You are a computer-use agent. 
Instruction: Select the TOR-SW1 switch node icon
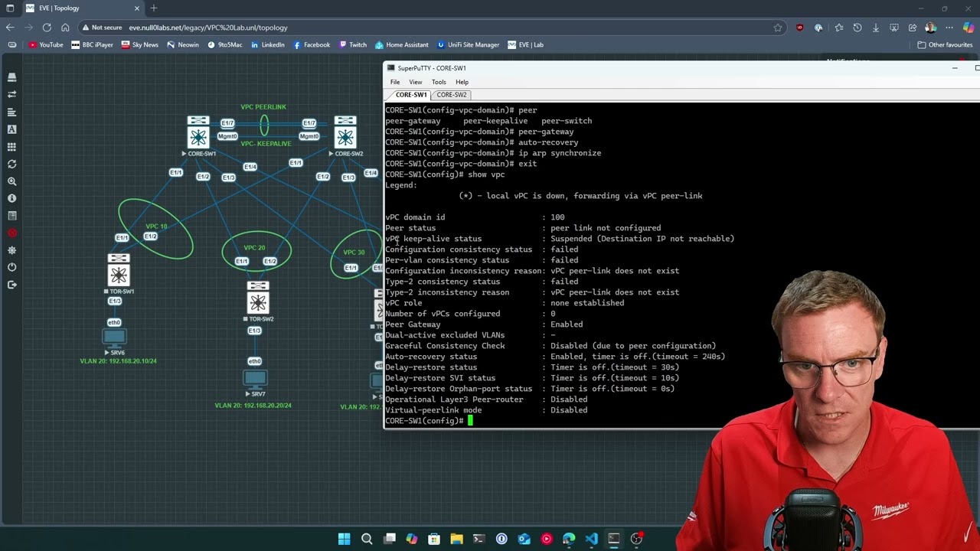coord(119,270)
